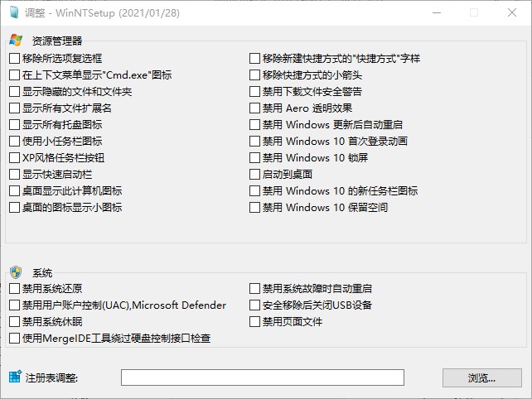Check 显示快速启动栏 checkbox
The height and width of the screenshot is (399, 532).
coord(14,174)
